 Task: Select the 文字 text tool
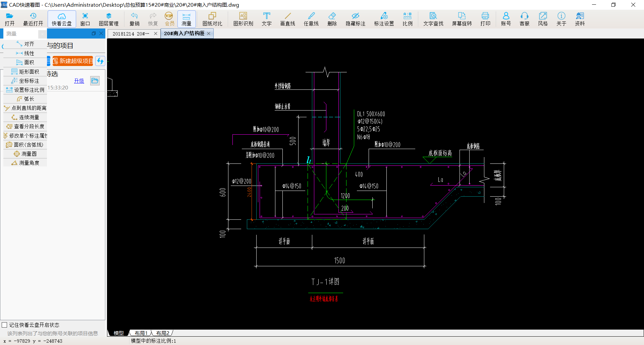pos(267,19)
